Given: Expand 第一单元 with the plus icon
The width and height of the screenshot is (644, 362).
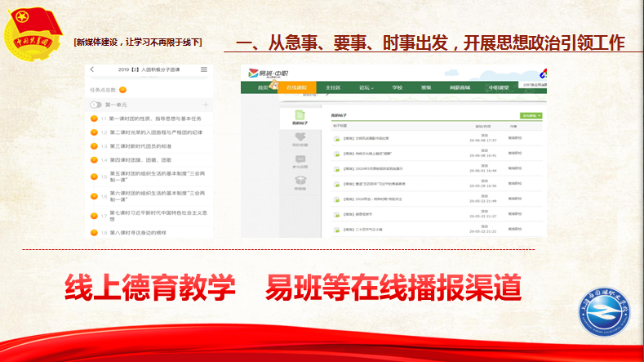Looking at the screenshot, I should (x=205, y=105).
